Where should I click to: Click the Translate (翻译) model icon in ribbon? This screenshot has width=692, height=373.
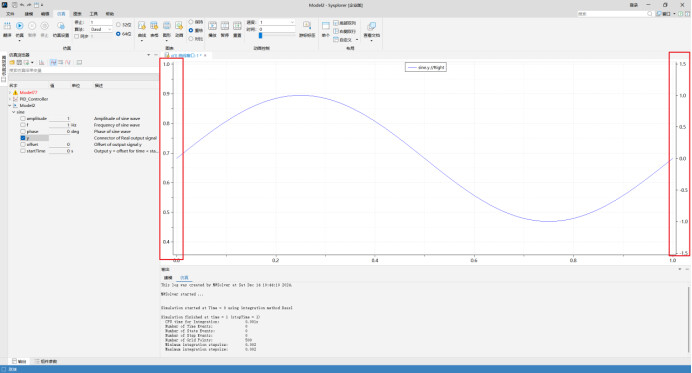tap(7, 26)
